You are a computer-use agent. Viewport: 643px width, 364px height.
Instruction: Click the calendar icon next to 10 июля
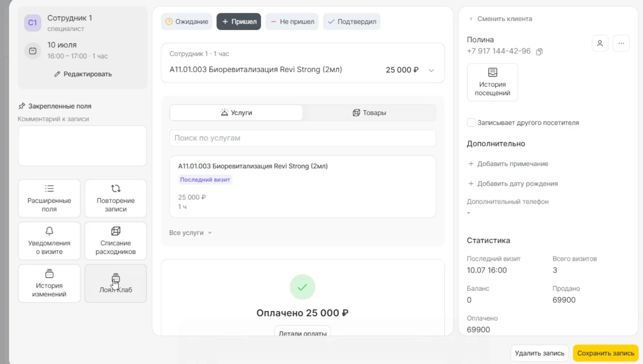point(33,50)
